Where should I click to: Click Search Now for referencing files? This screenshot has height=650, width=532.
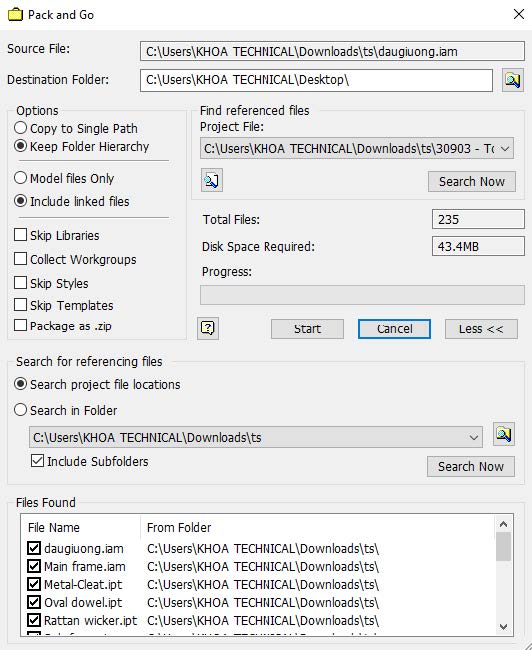(x=471, y=467)
